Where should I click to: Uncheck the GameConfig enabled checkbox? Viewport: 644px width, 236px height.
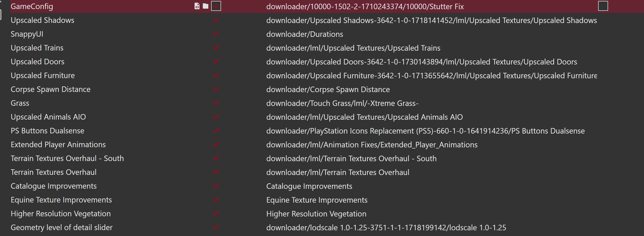pyautogui.click(x=216, y=6)
